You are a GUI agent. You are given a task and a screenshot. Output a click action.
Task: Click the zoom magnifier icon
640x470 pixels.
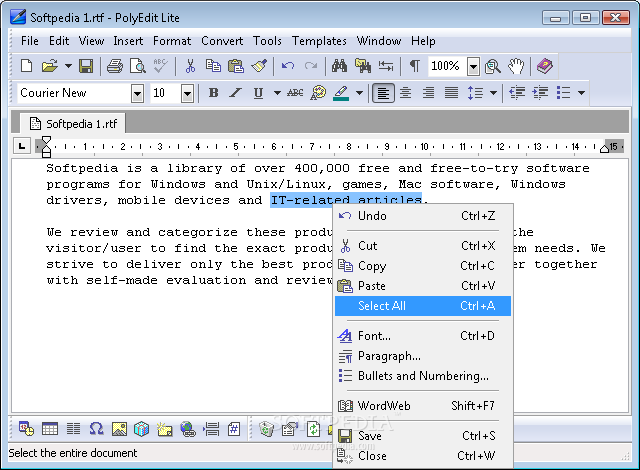[x=493, y=66]
